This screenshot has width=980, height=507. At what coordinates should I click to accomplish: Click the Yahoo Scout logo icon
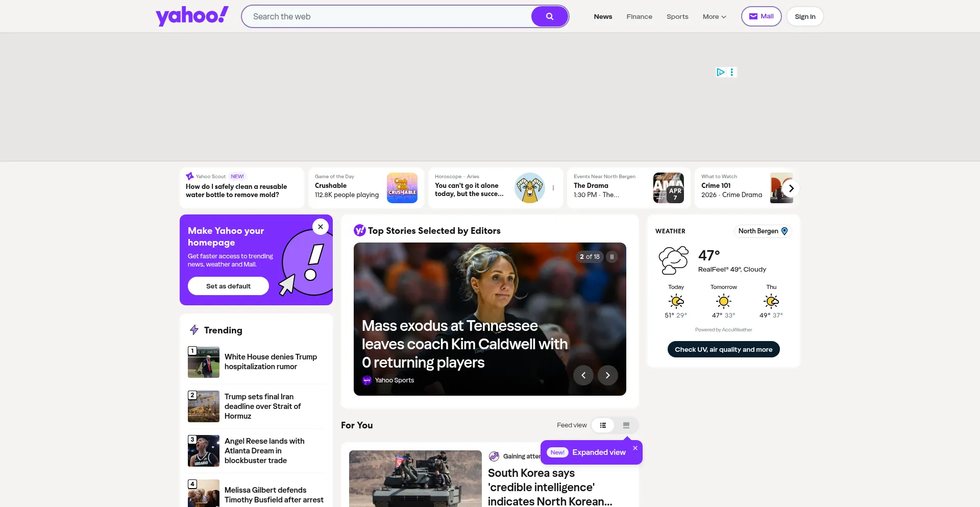[x=190, y=176]
